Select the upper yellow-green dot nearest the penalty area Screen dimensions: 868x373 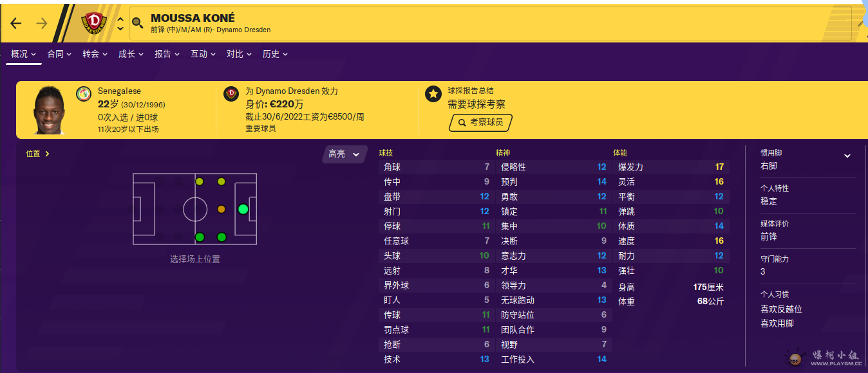coord(222,182)
